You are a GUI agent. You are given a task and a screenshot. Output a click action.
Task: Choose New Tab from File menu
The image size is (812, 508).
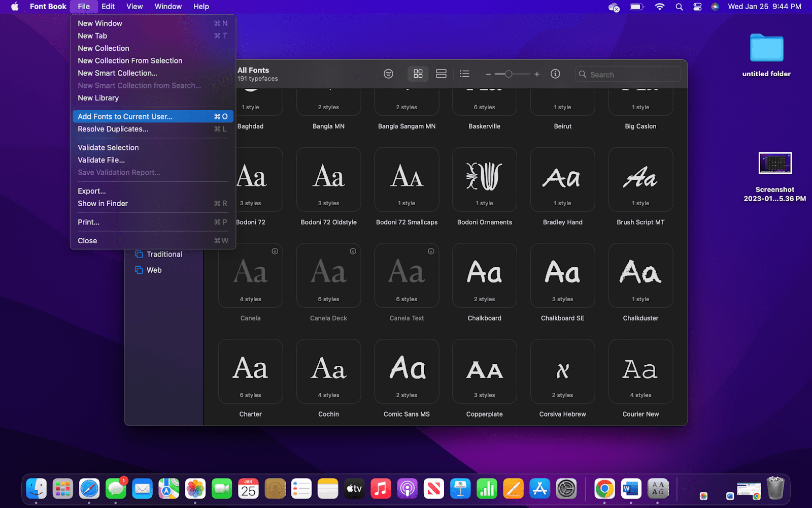pyautogui.click(x=153, y=36)
